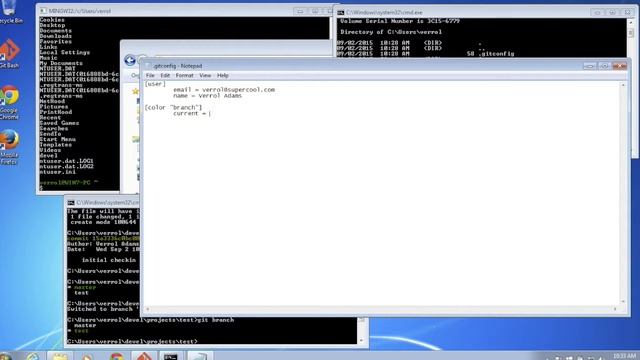
Task: Click the green MINGW32 prompt line
Action: click(x=69, y=183)
